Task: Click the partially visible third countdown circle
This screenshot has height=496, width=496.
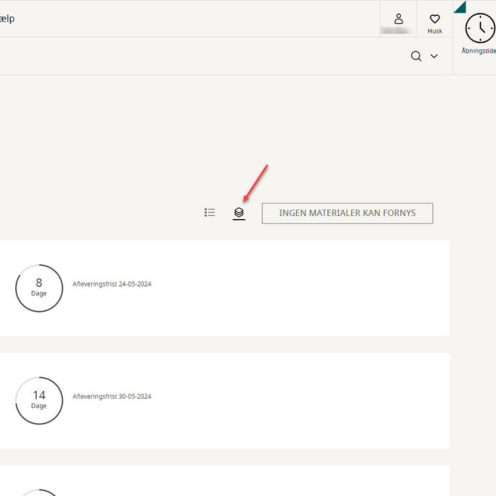Action: tap(39, 492)
